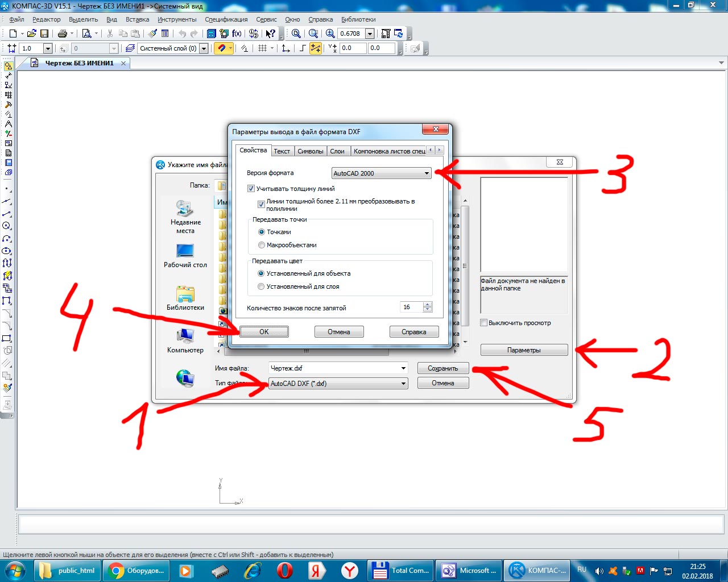This screenshot has width=728, height=582.
Task: Click the What's This help cursor icon
Action: [x=271, y=34]
